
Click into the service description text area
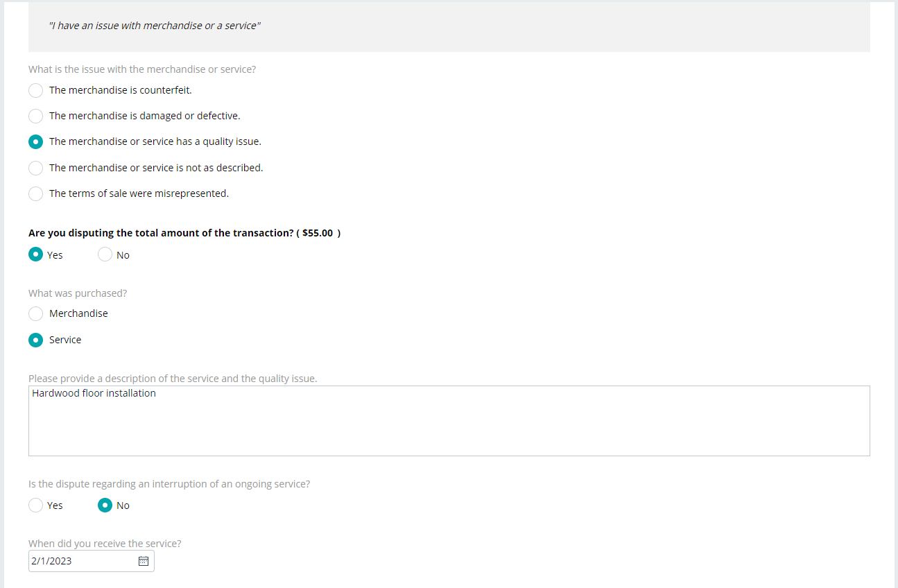[449, 421]
